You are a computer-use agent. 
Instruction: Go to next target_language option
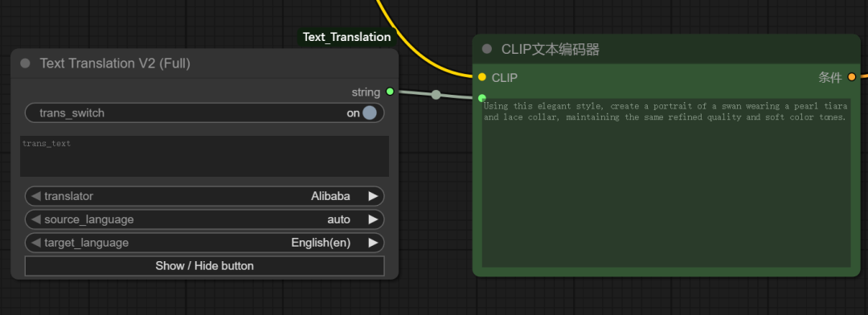(373, 243)
